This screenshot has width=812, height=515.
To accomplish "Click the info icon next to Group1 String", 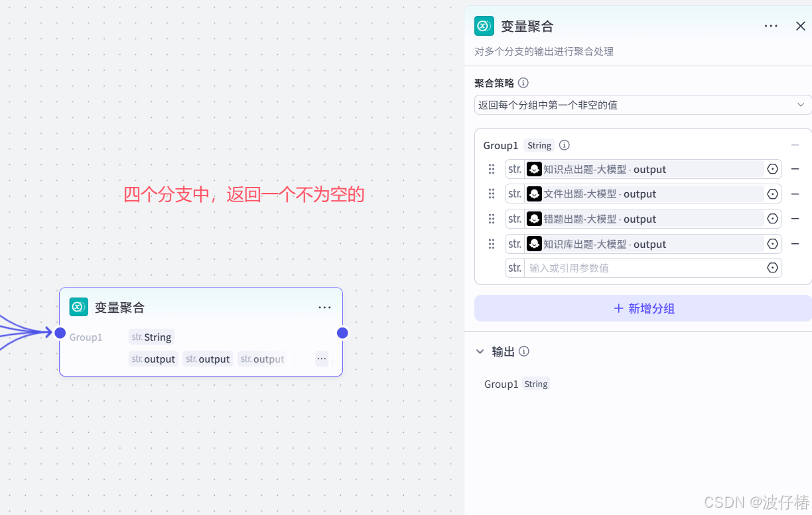I will (564, 144).
